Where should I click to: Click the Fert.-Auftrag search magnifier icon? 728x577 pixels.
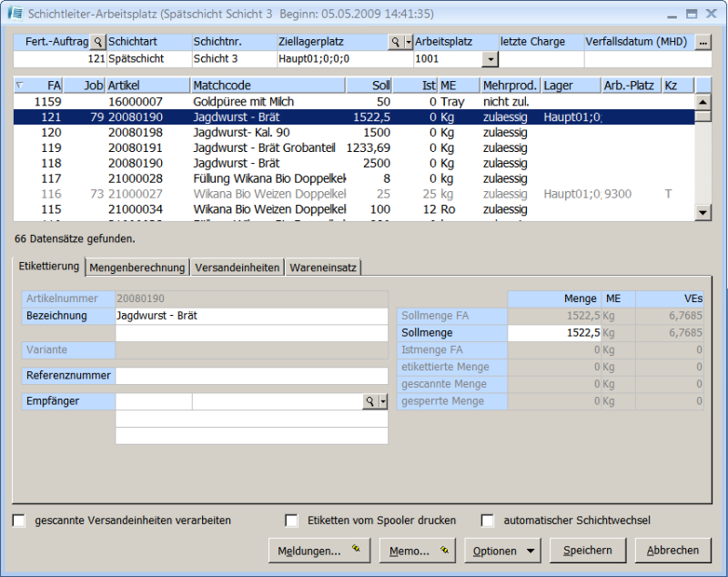(97, 42)
